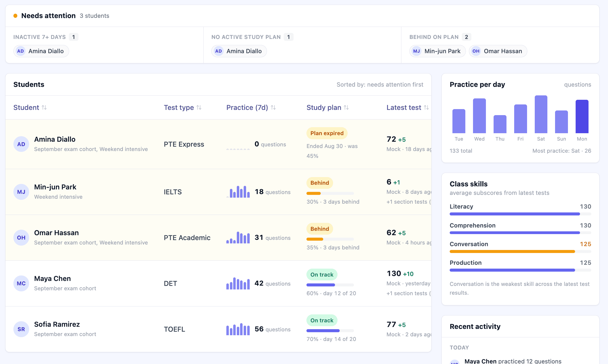Click the Sat bar in Practice per day
The width and height of the screenshot is (608, 364).
pyautogui.click(x=541, y=114)
